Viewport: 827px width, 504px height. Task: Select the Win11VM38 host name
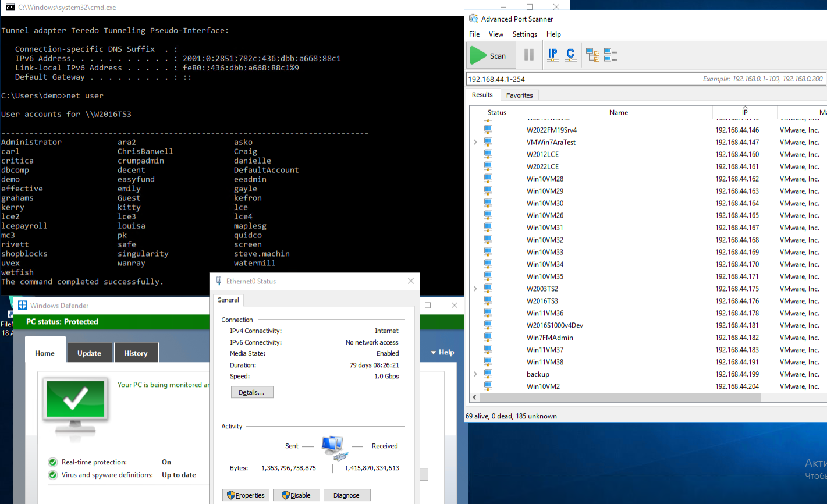click(545, 362)
